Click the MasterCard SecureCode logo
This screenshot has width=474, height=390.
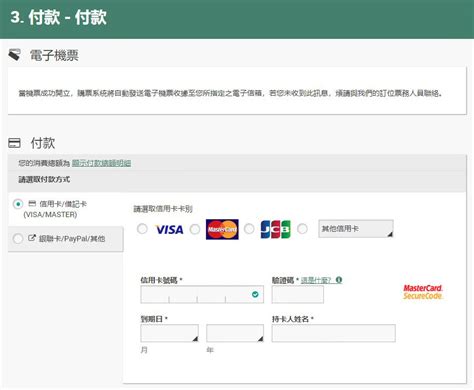(x=423, y=292)
